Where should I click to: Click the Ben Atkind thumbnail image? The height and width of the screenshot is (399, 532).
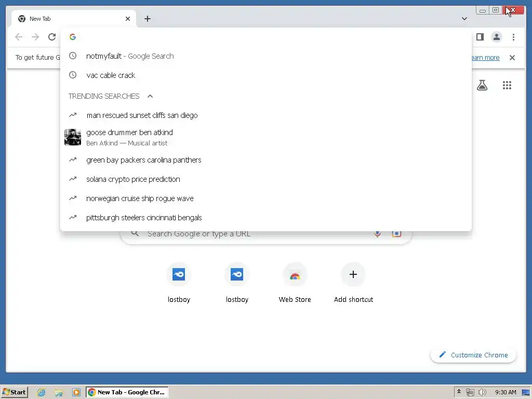tap(73, 137)
